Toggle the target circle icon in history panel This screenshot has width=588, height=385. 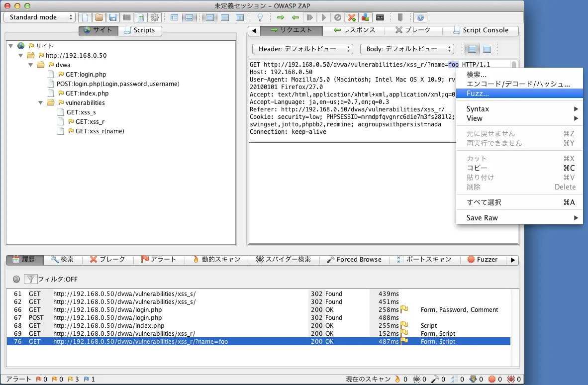(x=16, y=279)
